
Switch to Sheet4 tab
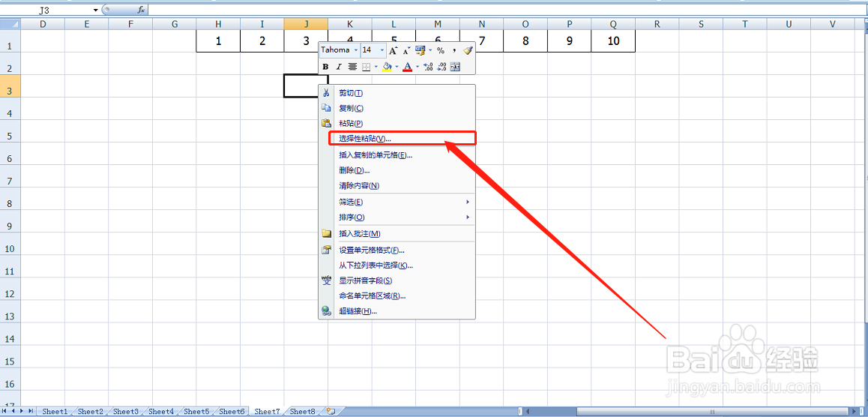tap(161, 412)
